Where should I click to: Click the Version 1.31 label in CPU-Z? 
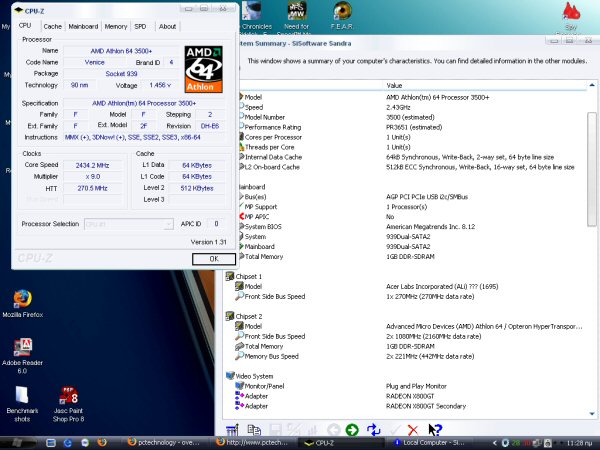point(208,242)
